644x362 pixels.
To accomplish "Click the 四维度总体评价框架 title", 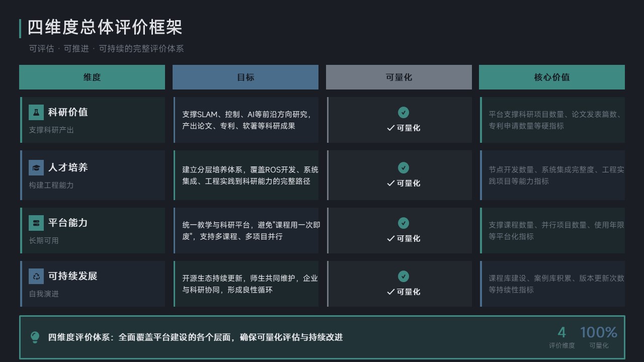I will [105, 28].
